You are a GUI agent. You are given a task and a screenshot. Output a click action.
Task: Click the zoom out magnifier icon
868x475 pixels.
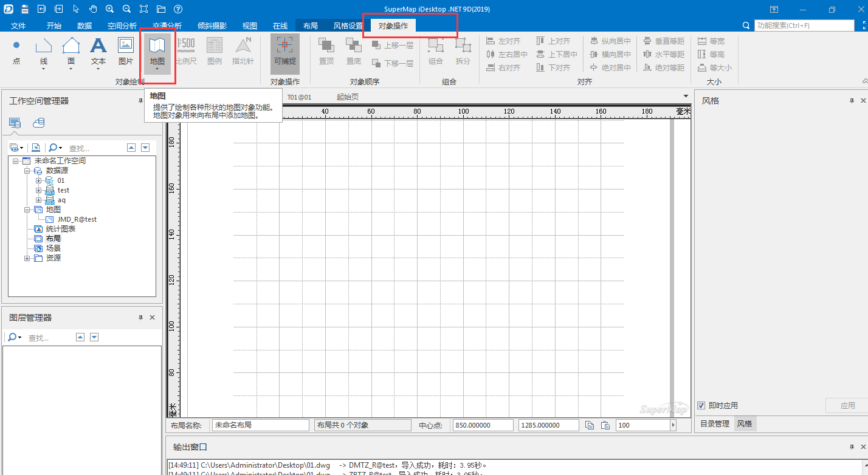(126, 9)
